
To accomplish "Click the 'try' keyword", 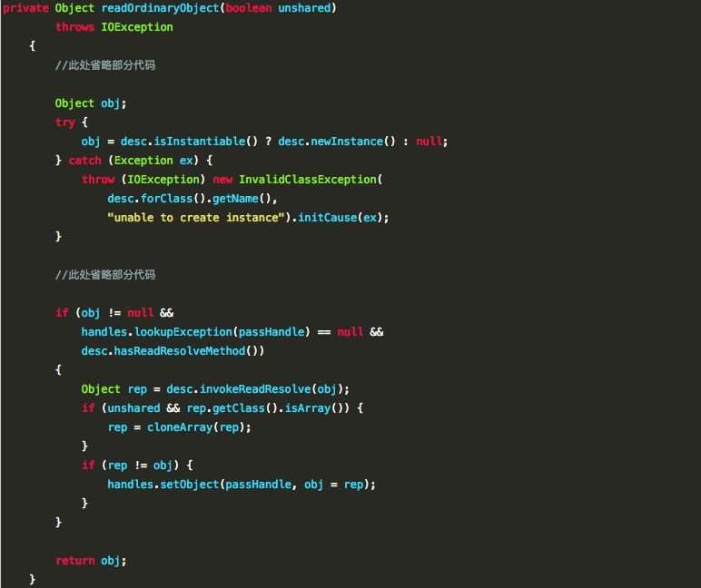I will [64, 122].
